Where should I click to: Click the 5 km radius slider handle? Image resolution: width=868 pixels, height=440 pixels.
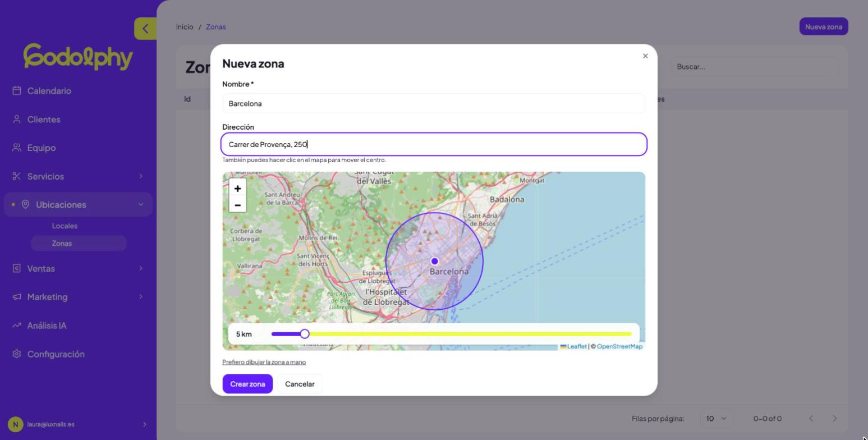(305, 334)
